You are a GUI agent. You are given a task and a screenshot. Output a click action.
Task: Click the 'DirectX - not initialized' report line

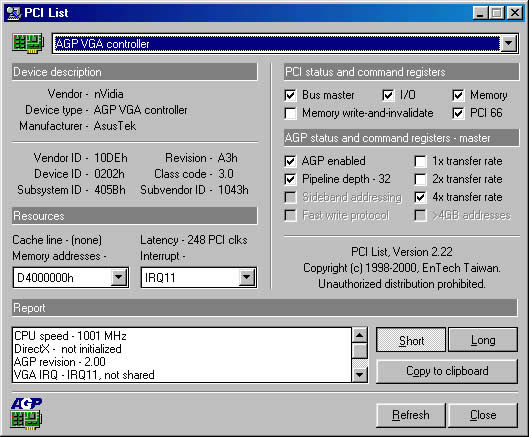pos(67,349)
